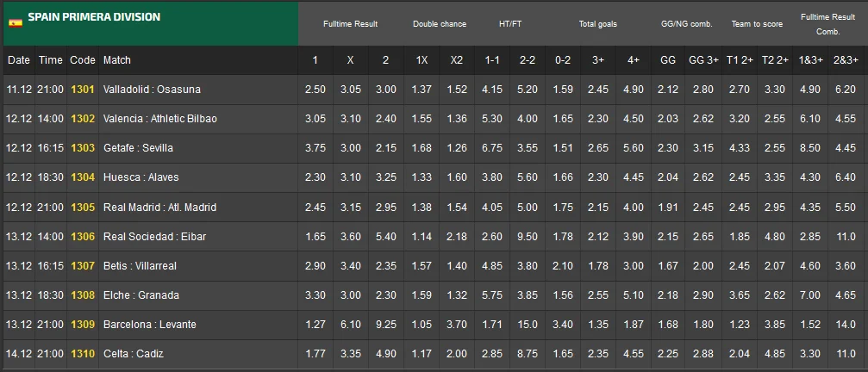Click the Total goals group header
Image resolution: width=868 pixels, height=372 pixels.
pyautogui.click(x=597, y=24)
